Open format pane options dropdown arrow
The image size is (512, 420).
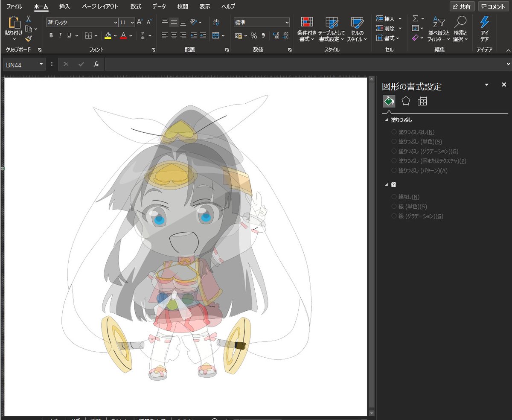487,85
